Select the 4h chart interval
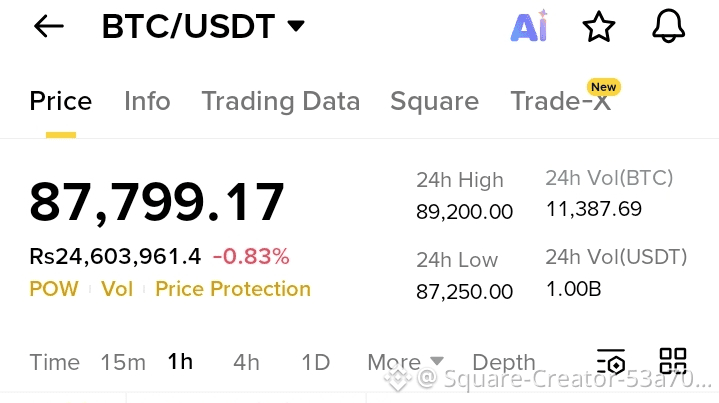Image resolution: width=719 pixels, height=403 pixels. pyautogui.click(x=246, y=363)
